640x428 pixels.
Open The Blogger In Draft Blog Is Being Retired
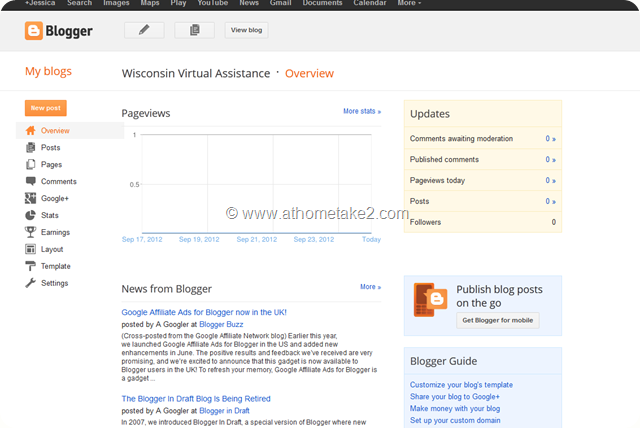[196, 399]
